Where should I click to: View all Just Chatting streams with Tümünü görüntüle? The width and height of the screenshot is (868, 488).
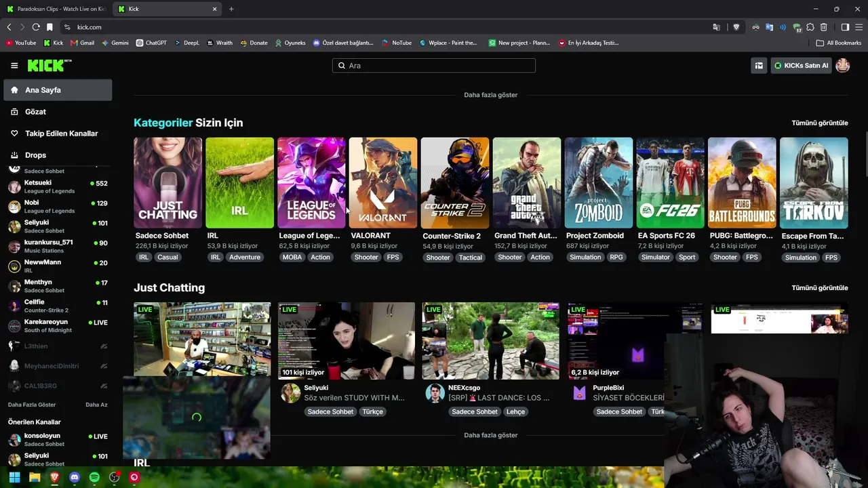pos(820,288)
